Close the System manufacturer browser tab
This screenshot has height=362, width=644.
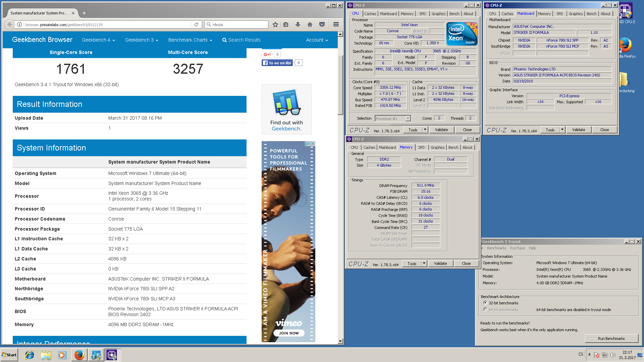[x=73, y=13]
